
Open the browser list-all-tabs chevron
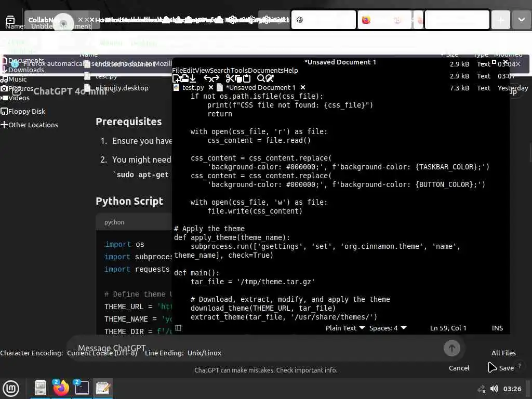tap(522, 20)
